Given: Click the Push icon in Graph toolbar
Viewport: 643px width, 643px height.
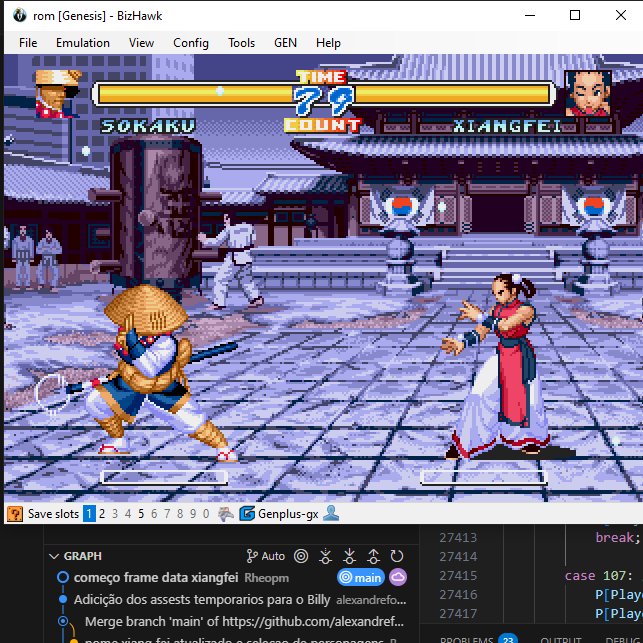Looking at the screenshot, I should [373, 556].
